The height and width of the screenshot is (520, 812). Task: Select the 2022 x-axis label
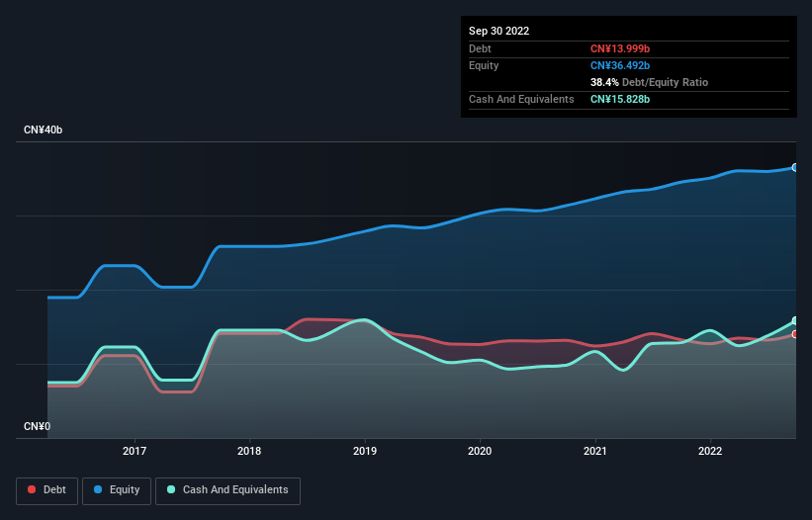point(710,451)
